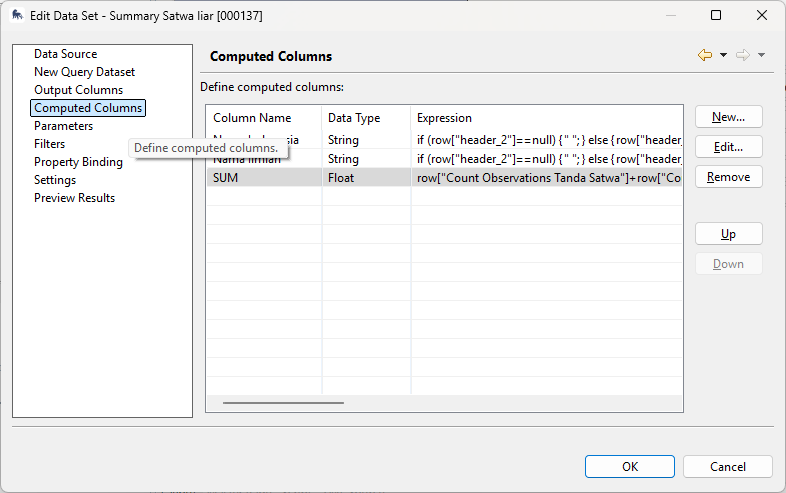The width and height of the screenshot is (786, 493).
Task: Click Edit... to modify the column
Action: (x=728, y=147)
